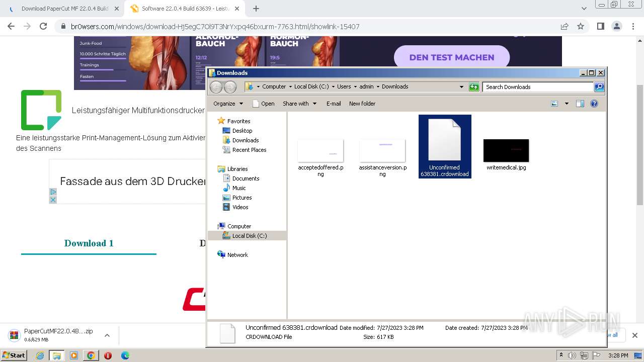Open the Share with menu
This screenshot has width=644, height=362.
click(x=299, y=104)
